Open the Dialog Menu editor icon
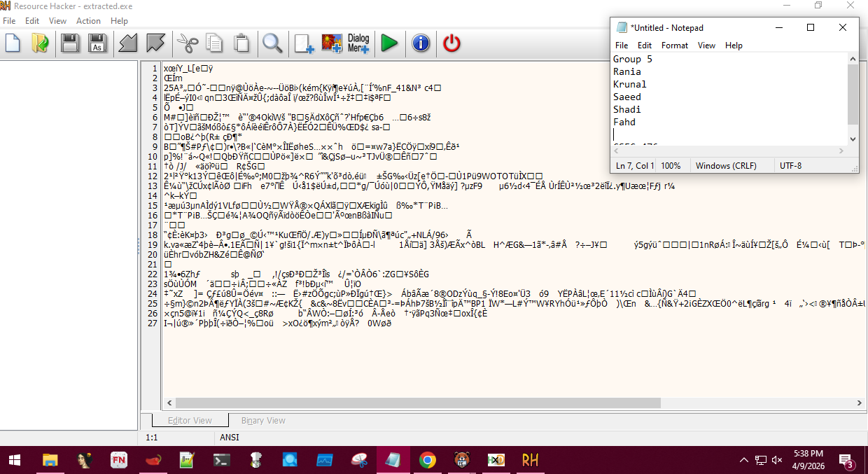The image size is (868, 474). pyautogui.click(x=358, y=43)
